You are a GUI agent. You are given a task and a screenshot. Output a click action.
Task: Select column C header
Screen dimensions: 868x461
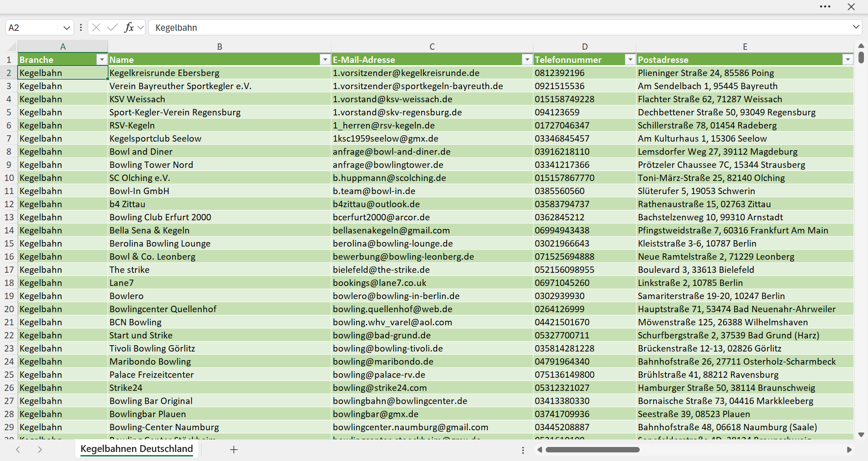pos(432,47)
